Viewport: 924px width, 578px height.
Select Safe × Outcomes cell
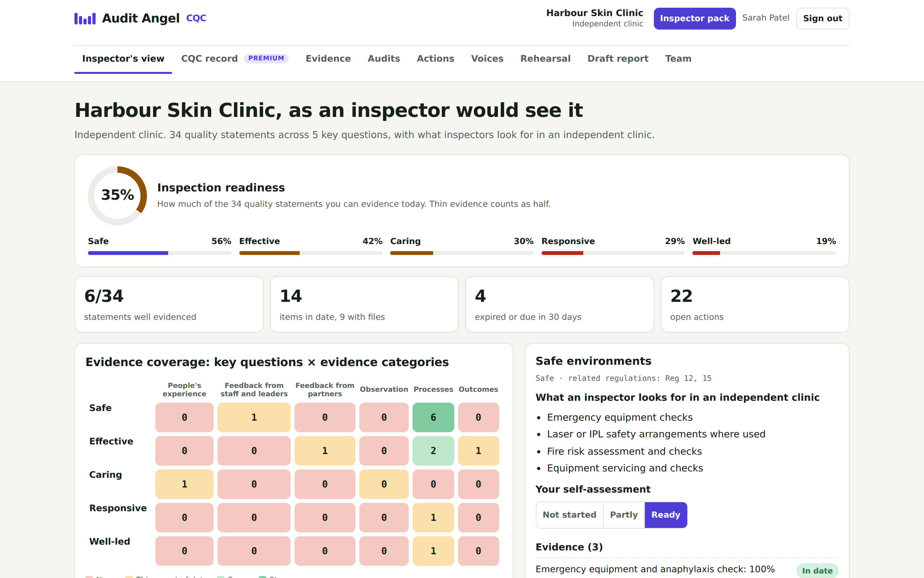pos(478,417)
